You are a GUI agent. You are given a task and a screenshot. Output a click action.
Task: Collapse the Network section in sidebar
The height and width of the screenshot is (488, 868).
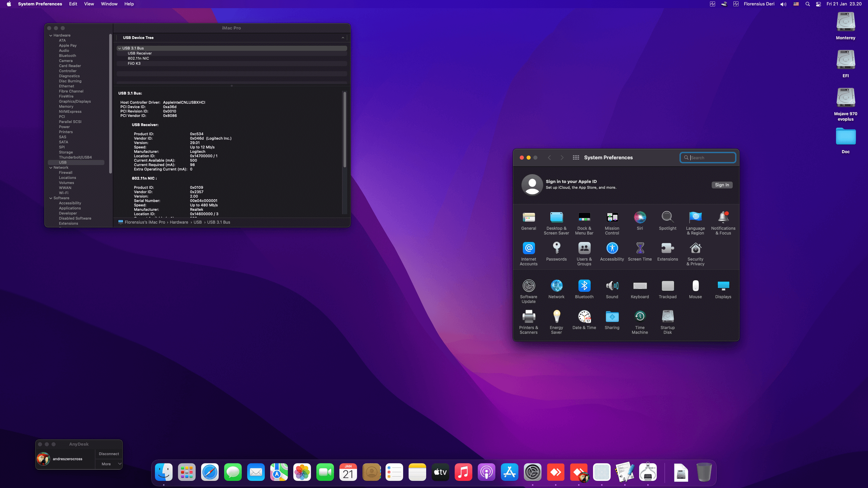(51, 167)
